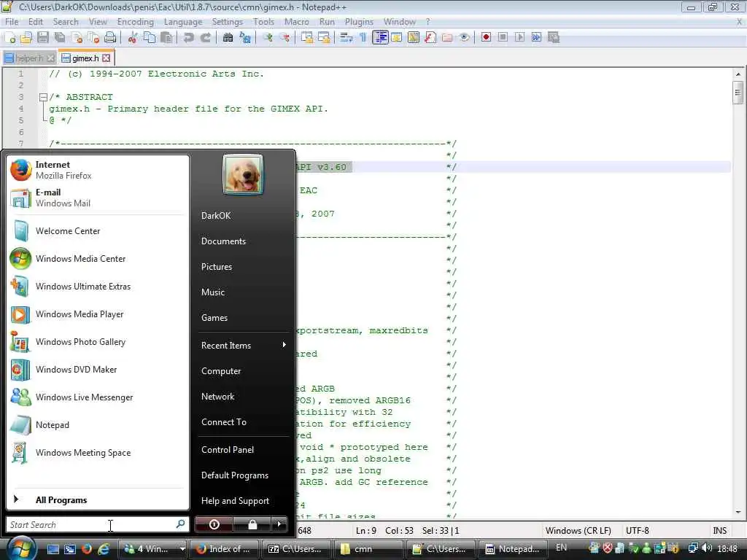Image resolution: width=747 pixels, height=560 pixels.
Task: Click the editor vertical scrollbar thumb
Action: coord(738,93)
